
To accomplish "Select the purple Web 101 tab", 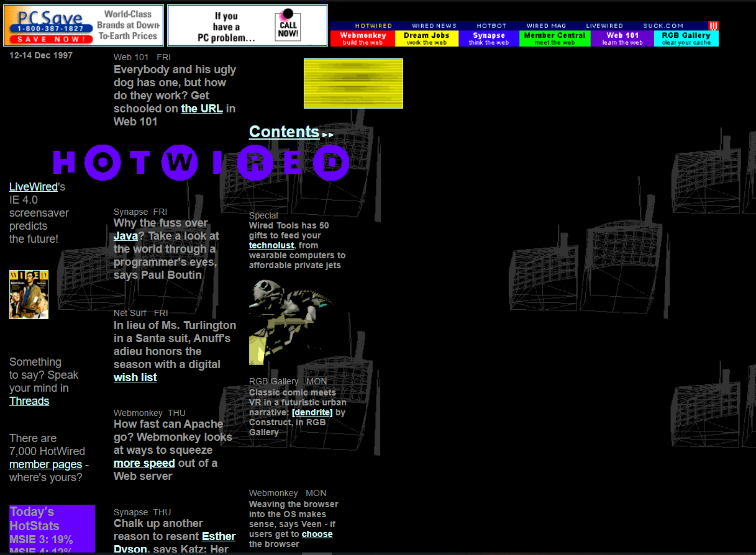I will click(x=622, y=38).
